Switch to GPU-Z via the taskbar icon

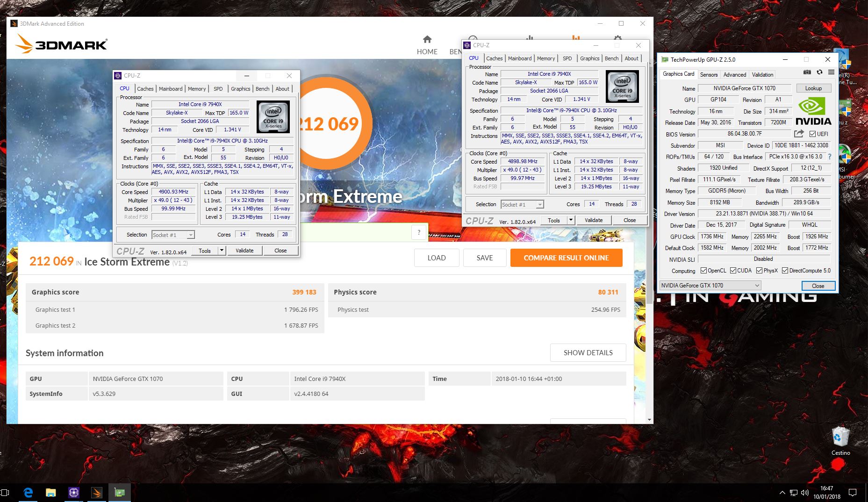point(119,492)
